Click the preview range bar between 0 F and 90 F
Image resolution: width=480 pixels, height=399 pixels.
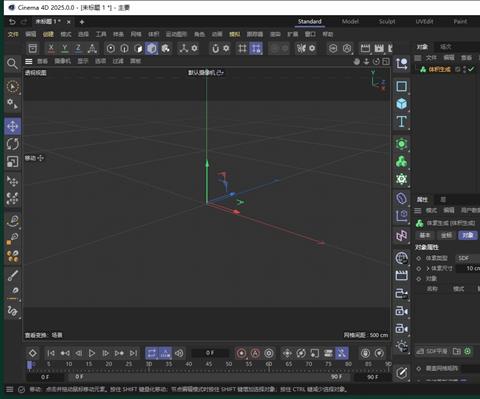tap(209, 377)
